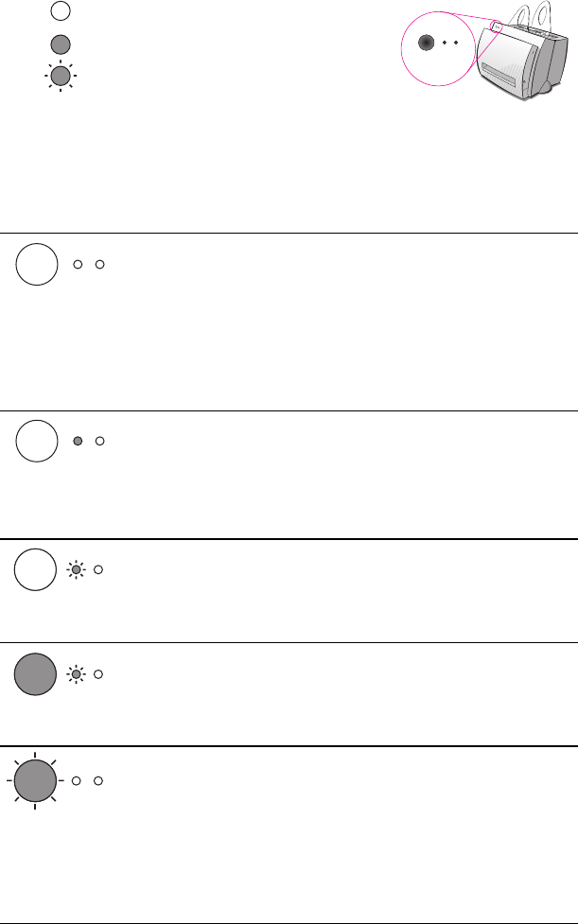Click the solid gray small light in the second row
578x924 pixels.
pos(79,441)
